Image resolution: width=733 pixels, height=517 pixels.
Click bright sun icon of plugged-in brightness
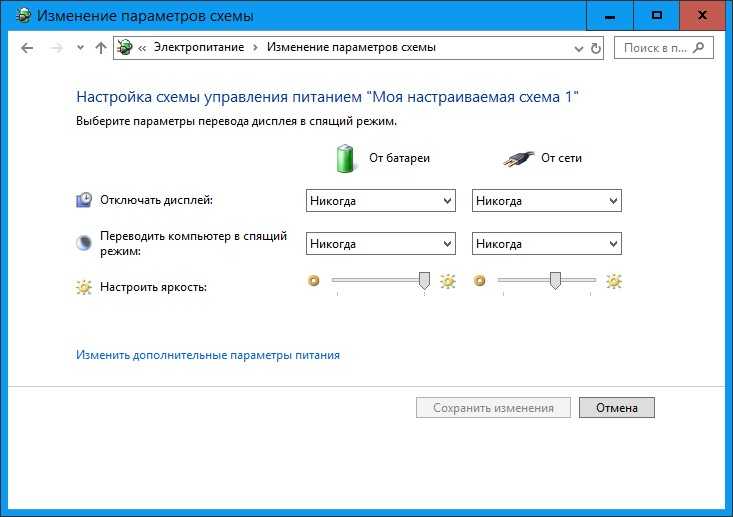tap(613, 281)
